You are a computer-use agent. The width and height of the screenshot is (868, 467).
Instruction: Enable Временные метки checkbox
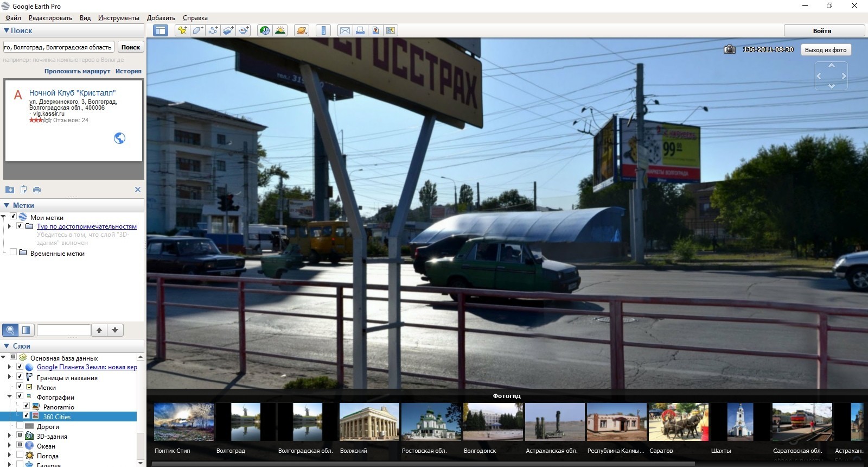coord(14,252)
